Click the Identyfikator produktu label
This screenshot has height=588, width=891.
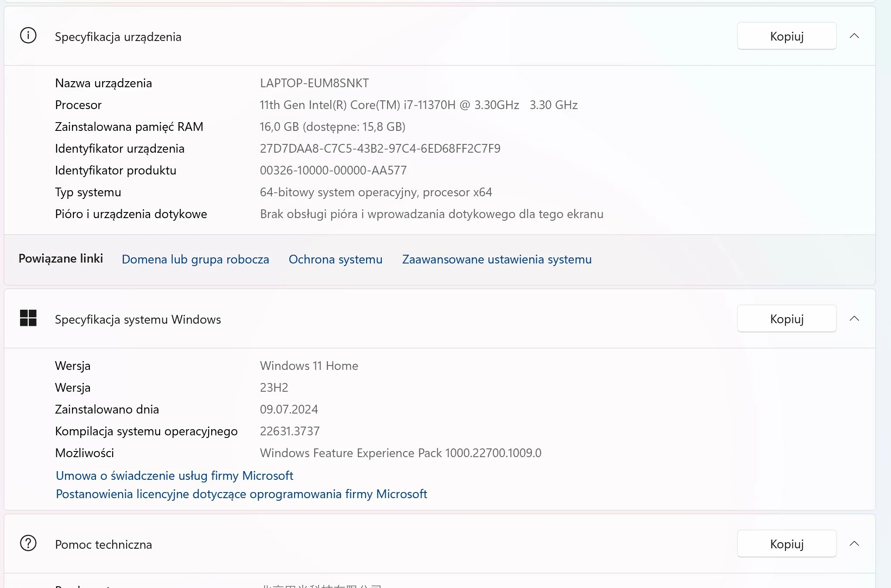point(116,170)
